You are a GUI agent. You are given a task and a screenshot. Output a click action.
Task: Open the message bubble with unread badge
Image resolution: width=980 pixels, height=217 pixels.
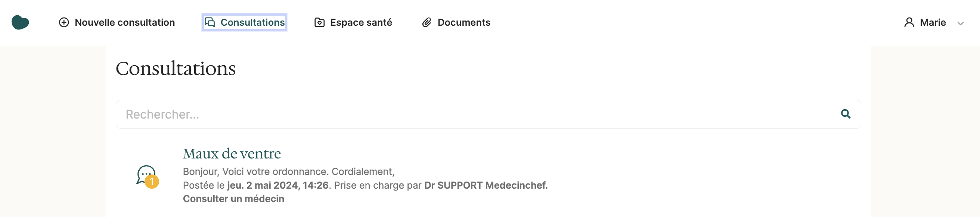[x=147, y=176]
